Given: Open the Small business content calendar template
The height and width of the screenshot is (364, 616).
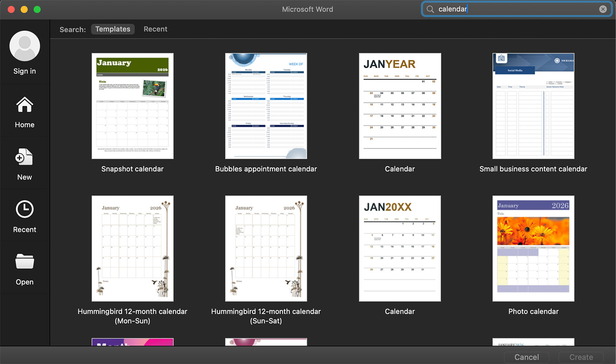Looking at the screenshot, I should 533,105.
